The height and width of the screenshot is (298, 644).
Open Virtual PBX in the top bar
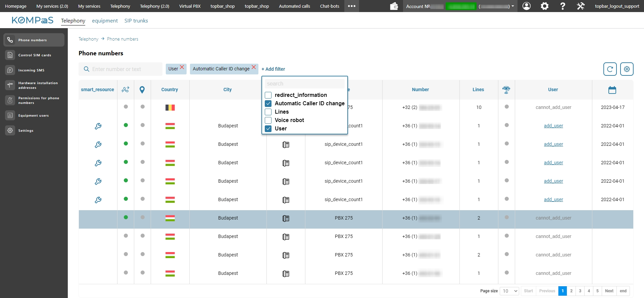190,6
